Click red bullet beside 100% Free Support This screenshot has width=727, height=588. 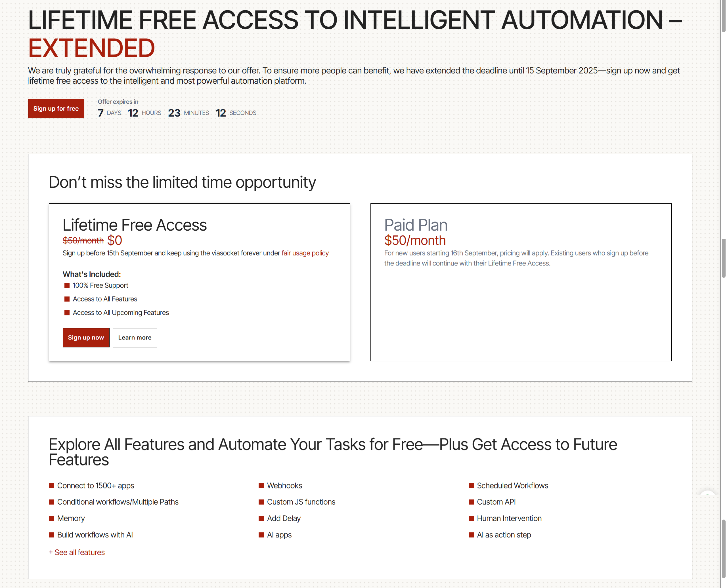tap(67, 286)
